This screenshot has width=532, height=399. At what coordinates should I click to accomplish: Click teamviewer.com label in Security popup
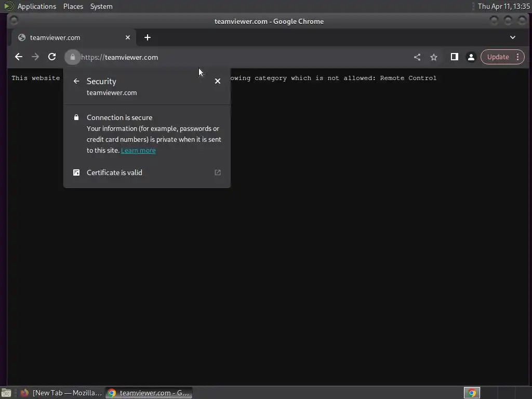(x=112, y=92)
